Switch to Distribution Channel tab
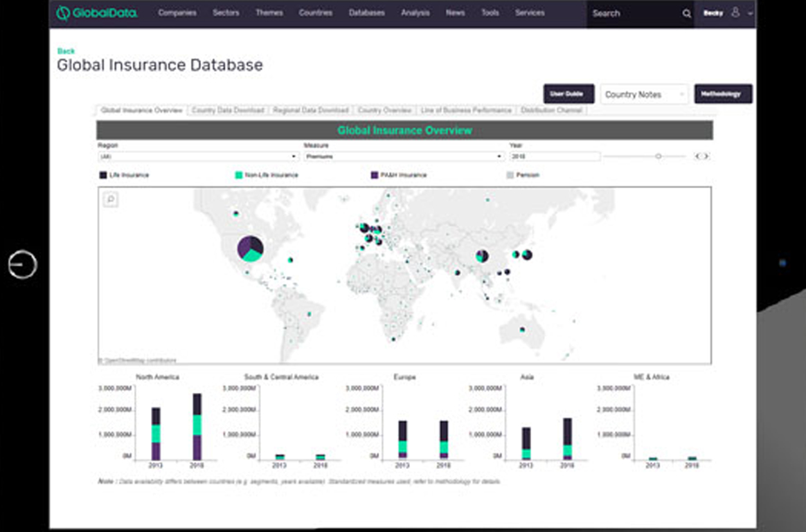This screenshot has height=532, width=806. coord(552,110)
